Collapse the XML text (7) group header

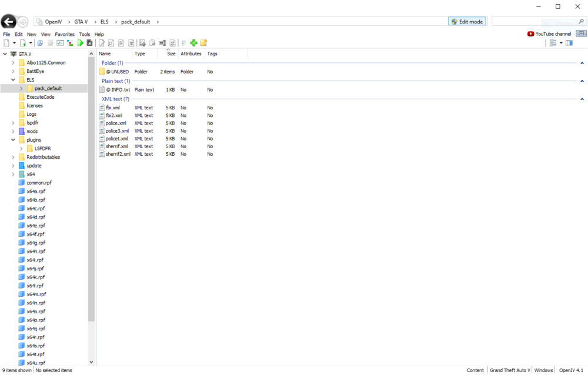tap(582, 99)
